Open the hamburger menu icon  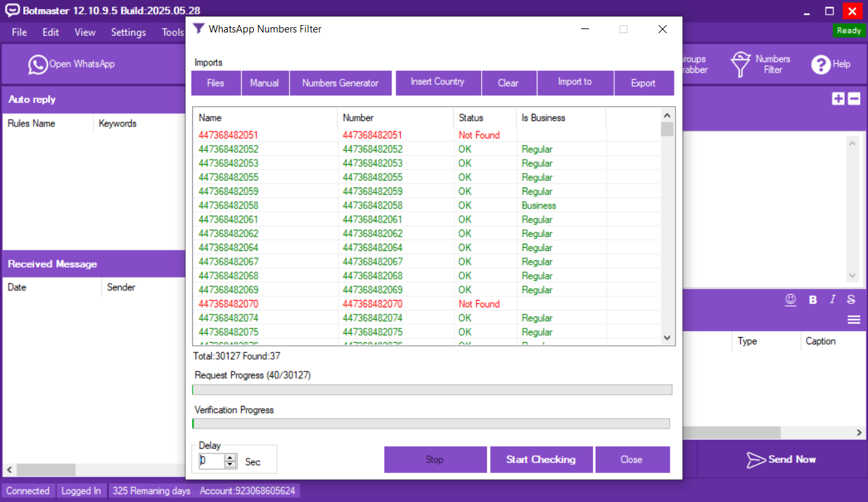pyautogui.click(x=853, y=320)
